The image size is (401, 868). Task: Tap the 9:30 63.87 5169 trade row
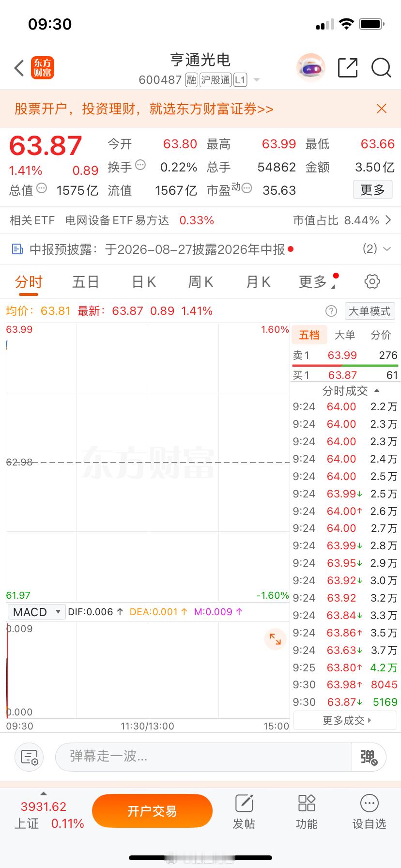pos(345,702)
